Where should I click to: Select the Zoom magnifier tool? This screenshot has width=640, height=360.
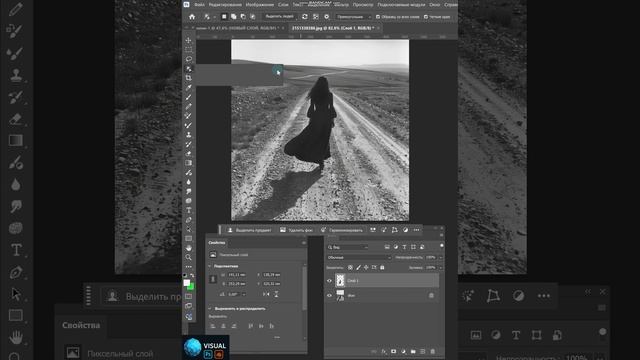click(x=189, y=258)
